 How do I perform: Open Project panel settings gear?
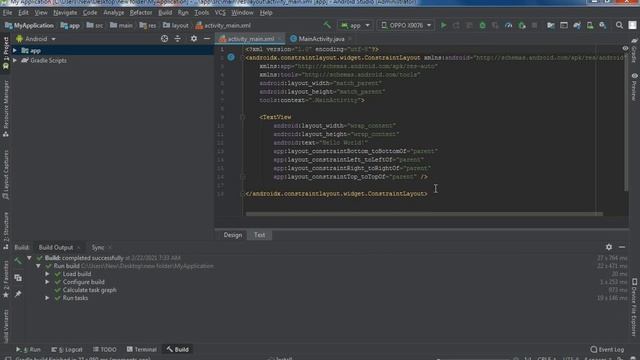pyautogui.click(x=194, y=39)
